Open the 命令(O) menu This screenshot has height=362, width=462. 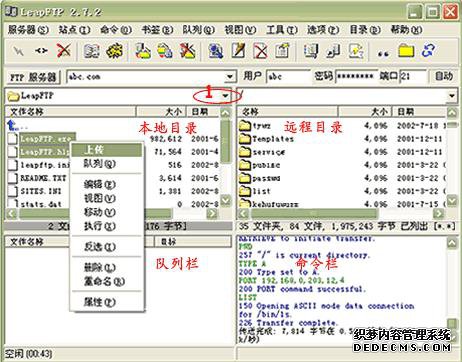click(x=116, y=30)
